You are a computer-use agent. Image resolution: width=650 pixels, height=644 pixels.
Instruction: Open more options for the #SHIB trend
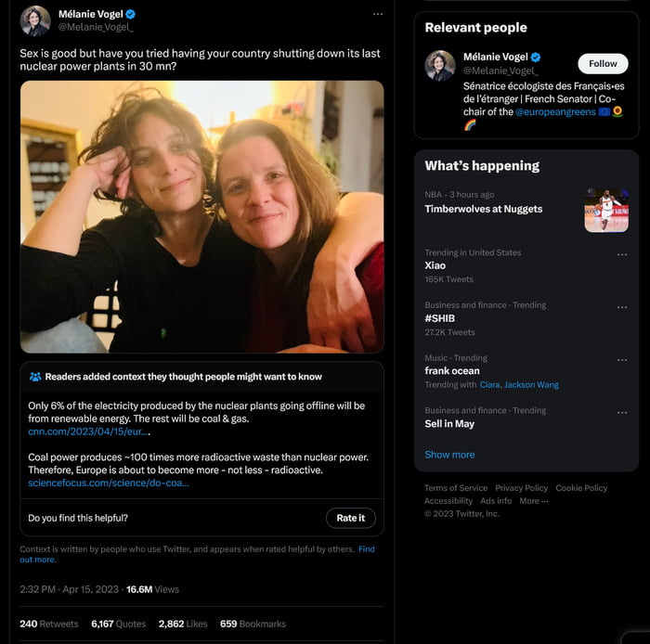coord(622,307)
